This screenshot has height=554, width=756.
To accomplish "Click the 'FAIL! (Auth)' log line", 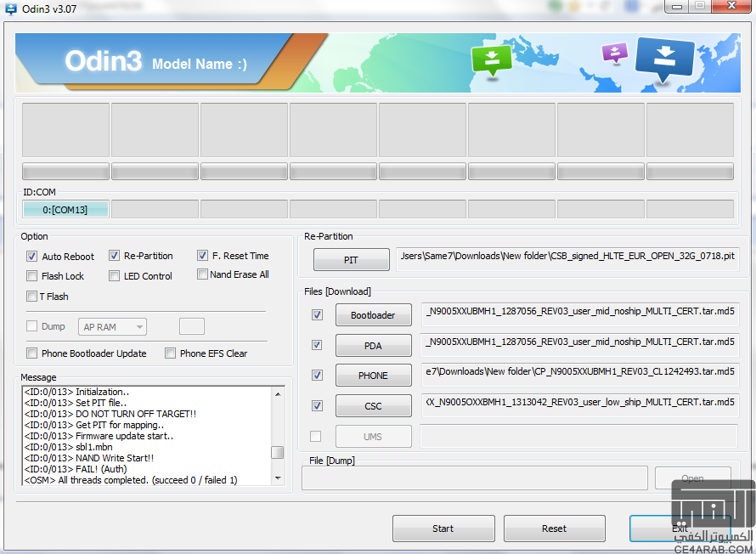I will 76,469.
